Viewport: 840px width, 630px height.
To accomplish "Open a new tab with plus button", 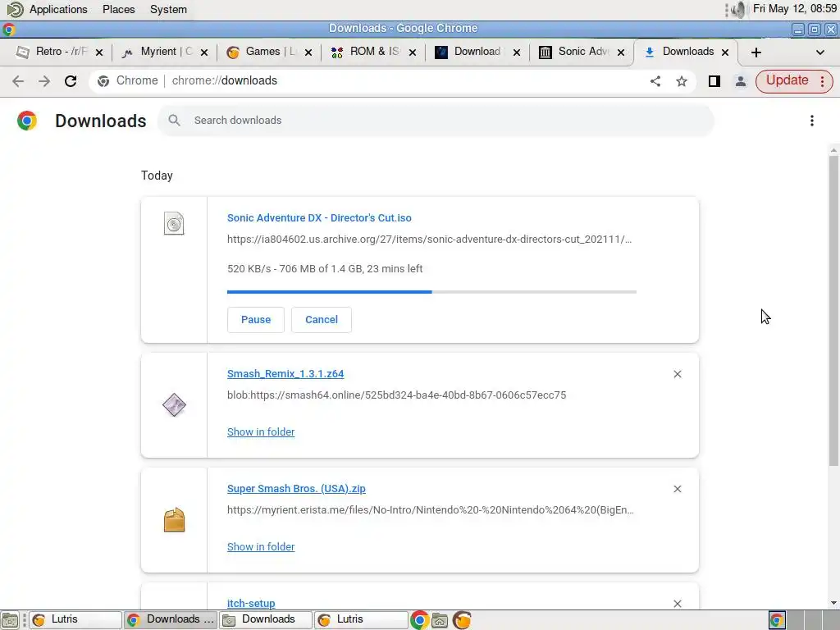I will coord(756,52).
